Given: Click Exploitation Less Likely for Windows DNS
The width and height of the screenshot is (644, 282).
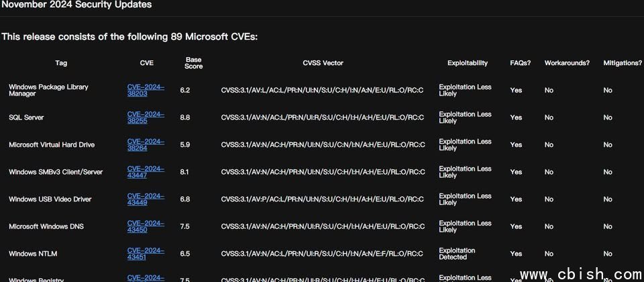Looking at the screenshot, I should pos(465,226).
